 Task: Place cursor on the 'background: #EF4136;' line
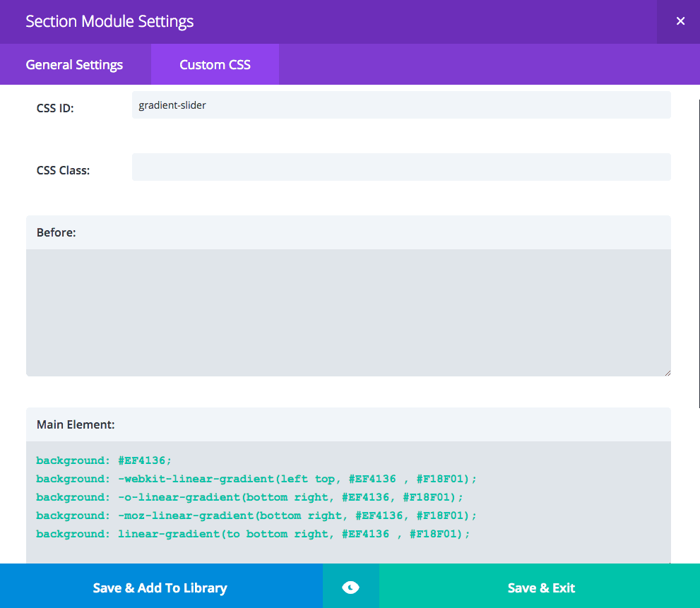tap(104, 460)
